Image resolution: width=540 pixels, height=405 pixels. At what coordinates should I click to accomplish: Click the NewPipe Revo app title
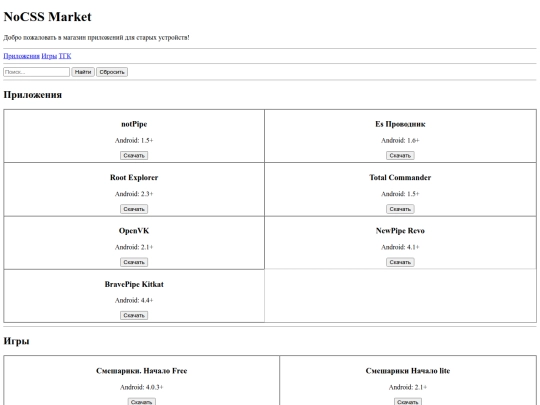400,231
